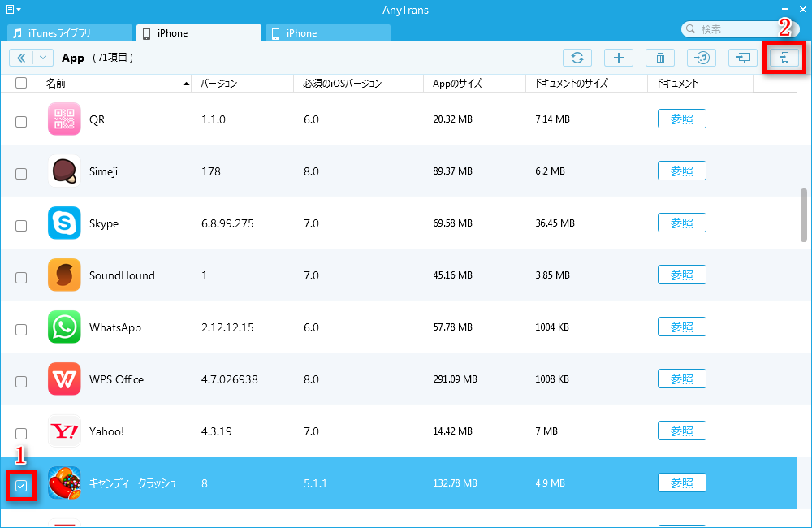
Task: Check the QR row checkbox
Action: [x=21, y=122]
